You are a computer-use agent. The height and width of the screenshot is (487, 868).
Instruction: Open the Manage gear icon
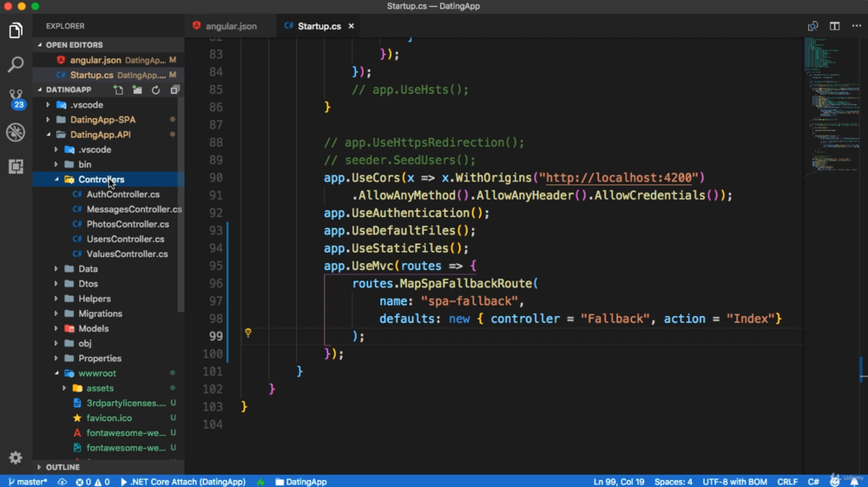coord(16,457)
